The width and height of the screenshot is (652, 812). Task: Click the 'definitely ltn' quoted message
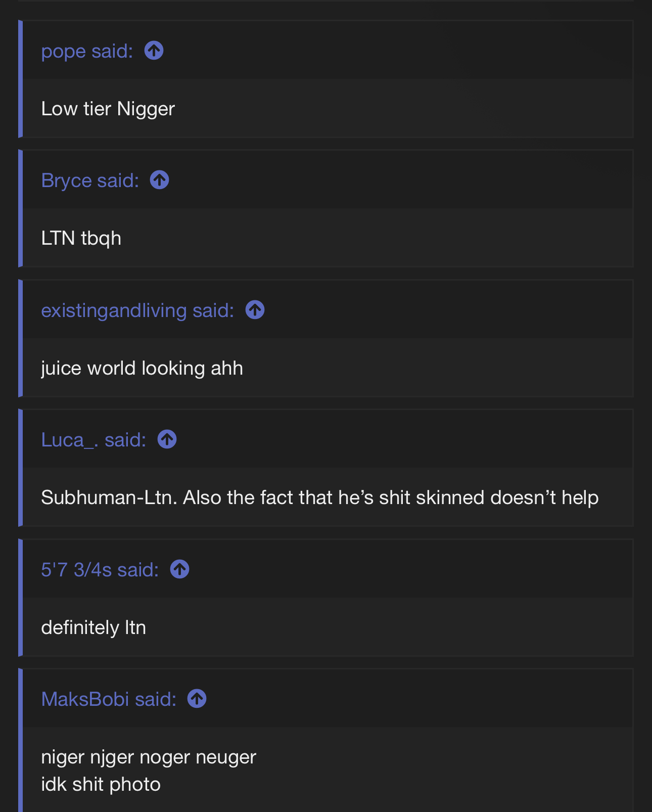94,627
